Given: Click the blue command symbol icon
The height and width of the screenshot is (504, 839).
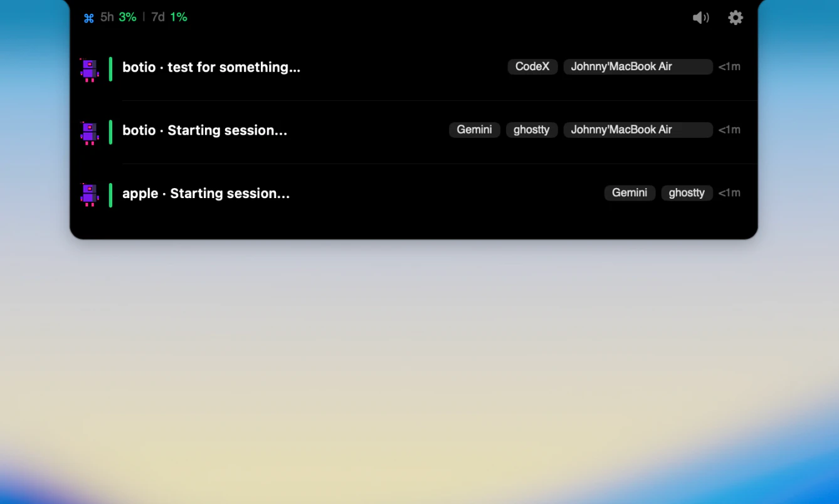Looking at the screenshot, I should coord(88,18).
